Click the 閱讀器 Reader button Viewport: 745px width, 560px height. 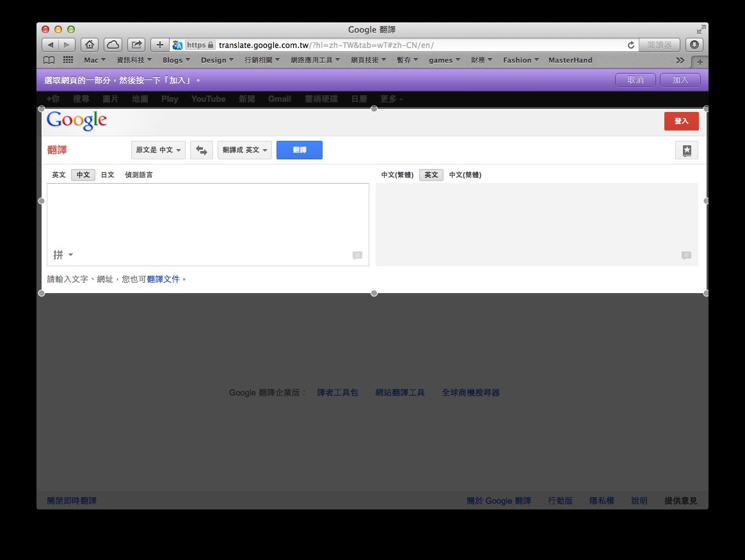pyautogui.click(x=659, y=45)
